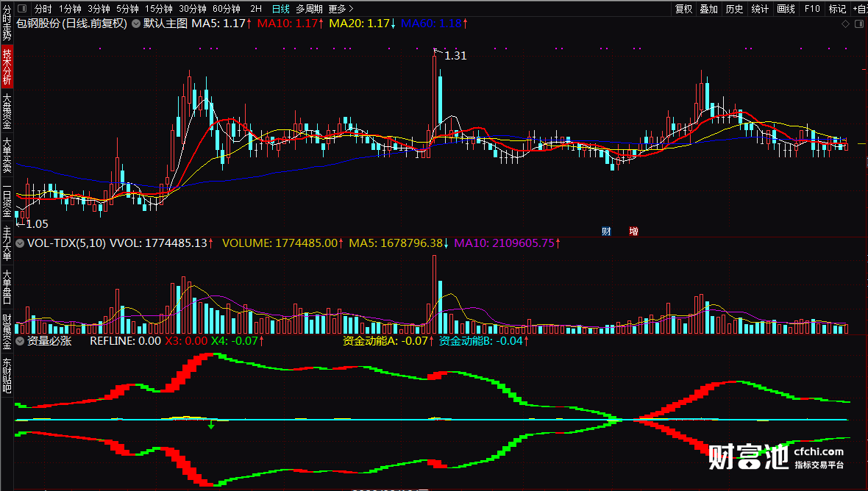Screen dimensions: 868x491
Task: Click the MA20: 1.17 label
Action: [x=362, y=24]
